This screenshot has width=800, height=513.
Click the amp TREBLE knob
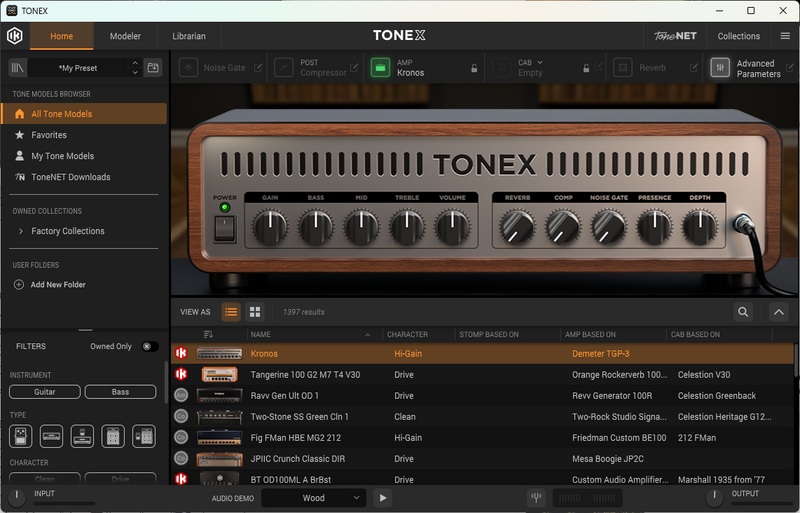(x=407, y=228)
